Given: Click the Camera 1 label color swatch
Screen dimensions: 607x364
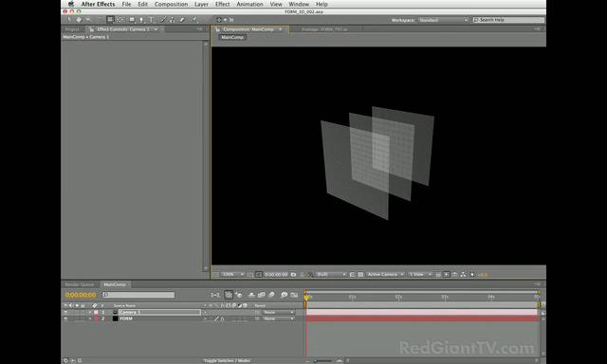Looking at the screenshot, I should pos(96,312).
